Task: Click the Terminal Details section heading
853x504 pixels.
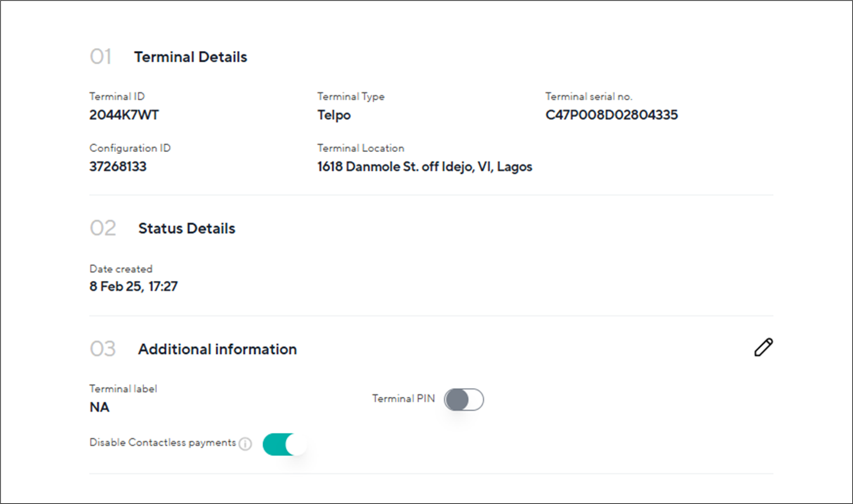Action: pos(190,57)
